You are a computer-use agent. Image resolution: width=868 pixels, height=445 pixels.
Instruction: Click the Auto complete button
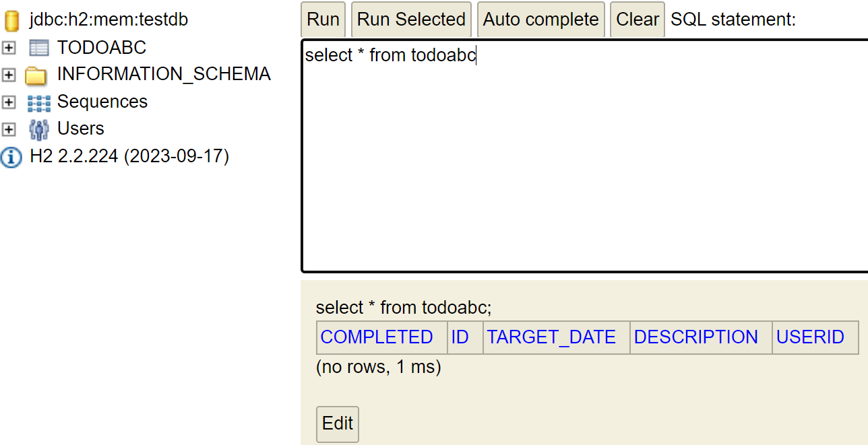click(x=540, y=19)
